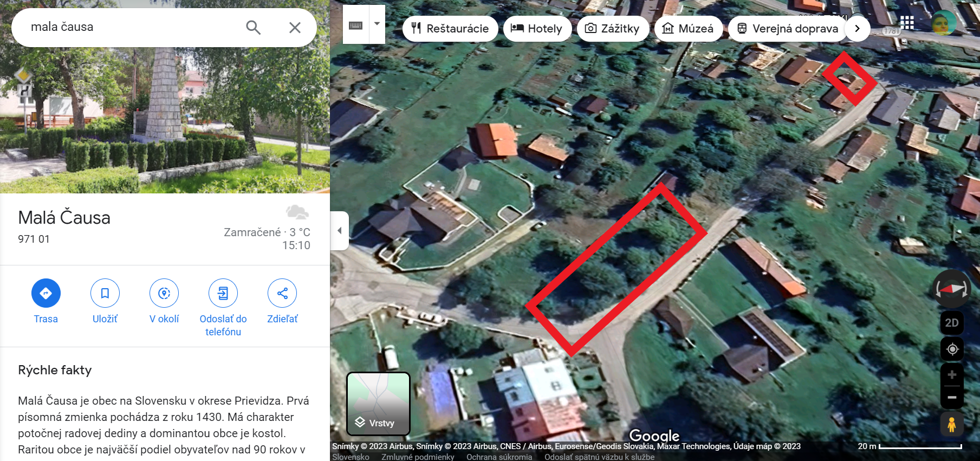The height and width of the screenshot is (461, 980).
Task: Open the Zmluvné podmienky link
Action: coord(418,457)
